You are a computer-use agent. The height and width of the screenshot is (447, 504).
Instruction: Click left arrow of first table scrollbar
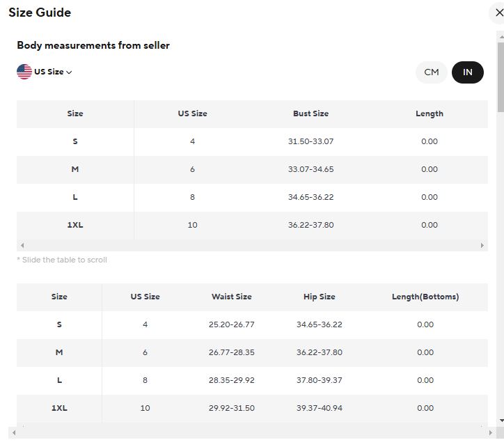22,245
